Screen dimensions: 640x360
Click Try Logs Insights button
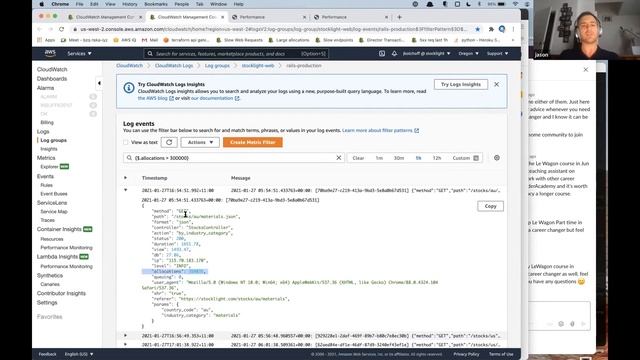coord(461,84)
